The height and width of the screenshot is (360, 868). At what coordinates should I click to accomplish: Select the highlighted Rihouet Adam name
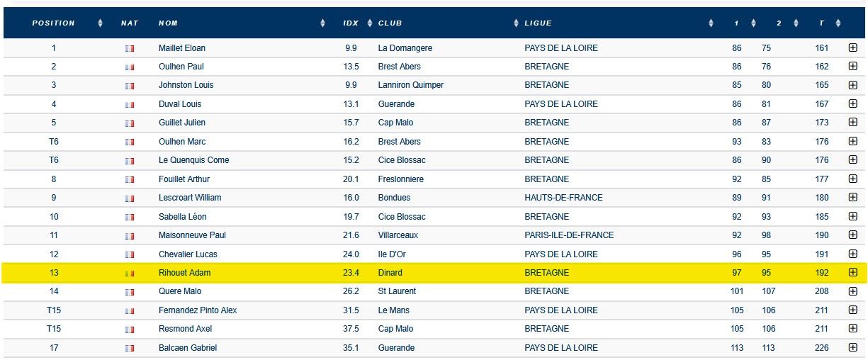[184, 273]
